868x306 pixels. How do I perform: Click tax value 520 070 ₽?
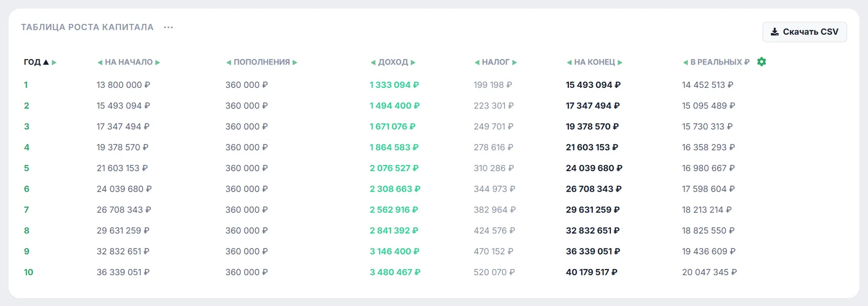(x=494, y=272)
